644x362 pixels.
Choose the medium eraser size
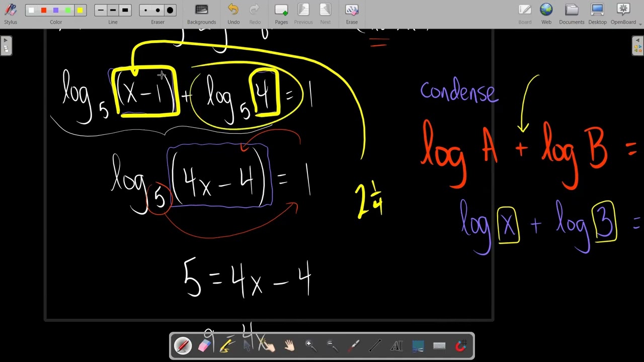pos(157,10)
